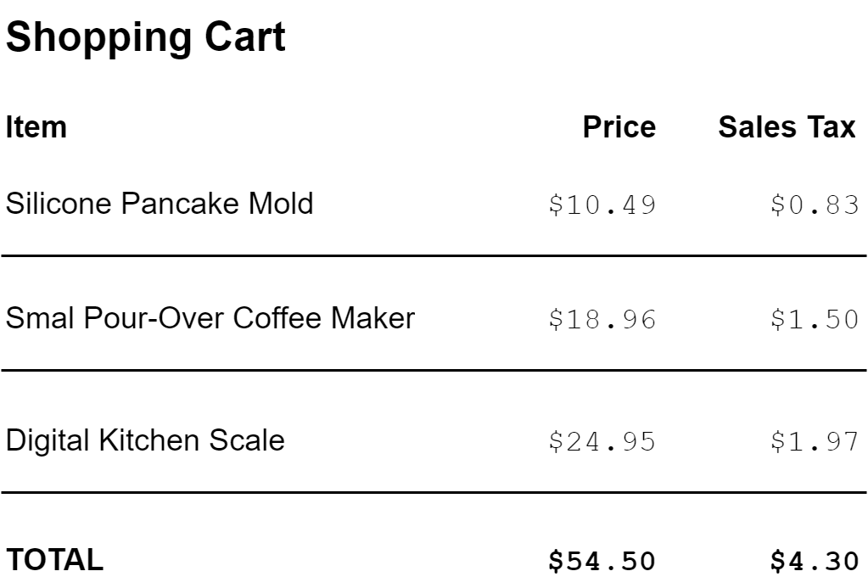This screenshot has width=868, height=588.
Task: Click the $1.50 sales tax value
Action: point(815,320)
